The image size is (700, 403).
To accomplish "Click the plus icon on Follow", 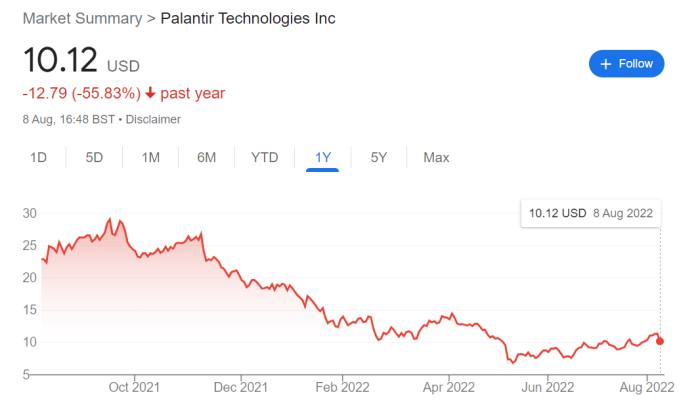I will (605, 63).
